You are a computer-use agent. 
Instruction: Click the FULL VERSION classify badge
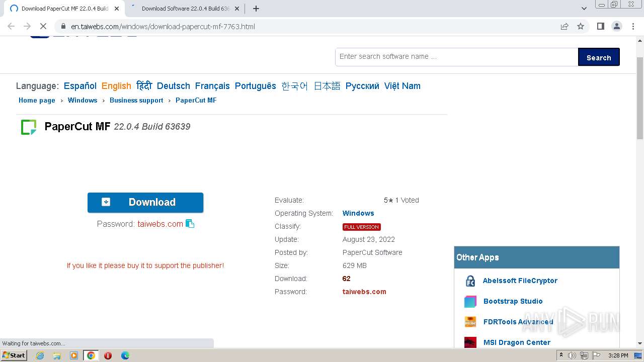tap(362, 227)
